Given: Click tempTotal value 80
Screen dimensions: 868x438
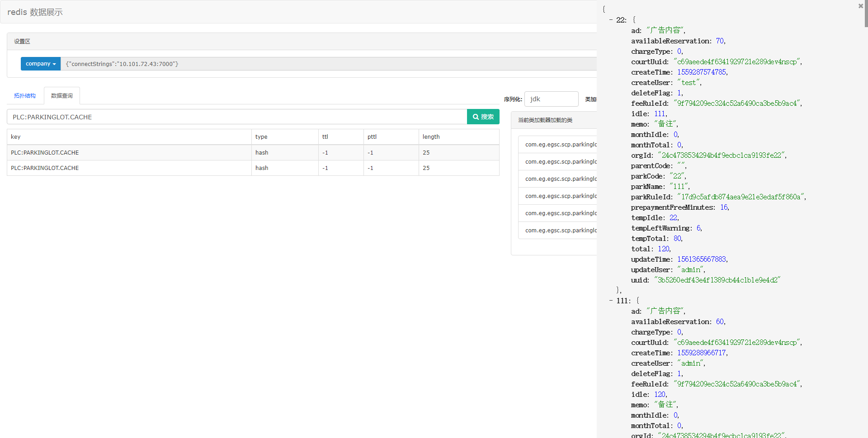Looking at the screenshot, I should pos(677,239).
